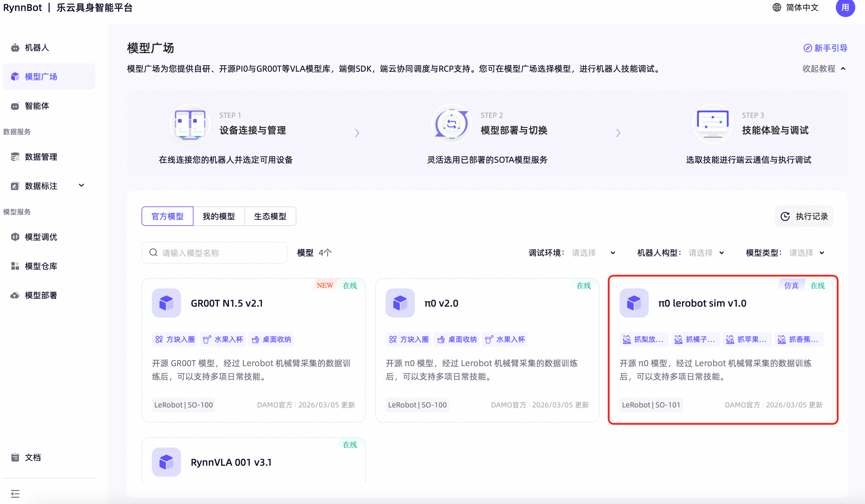Open 模型调优 tuning icon

coord(15,237)
